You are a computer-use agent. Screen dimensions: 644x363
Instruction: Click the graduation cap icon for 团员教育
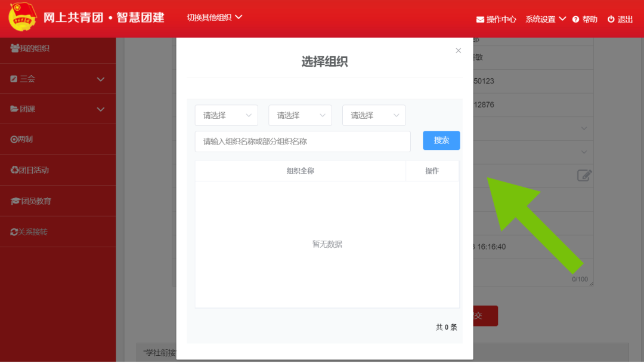15,201
